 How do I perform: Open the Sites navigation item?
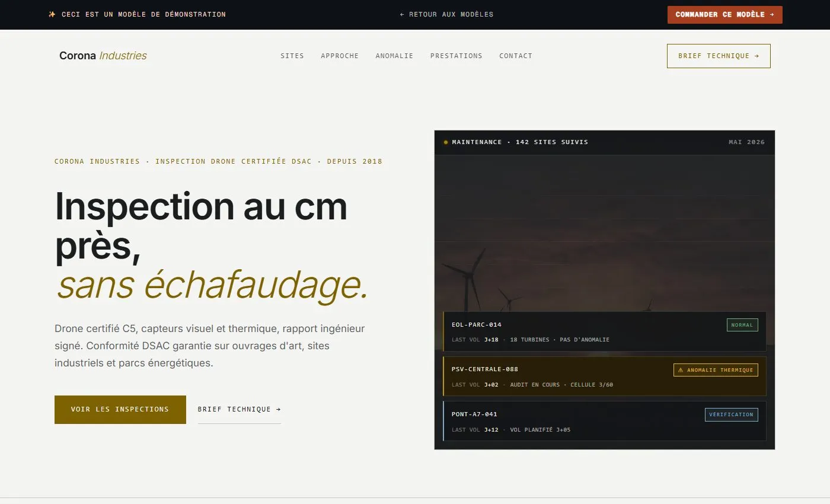click(292, 56)
